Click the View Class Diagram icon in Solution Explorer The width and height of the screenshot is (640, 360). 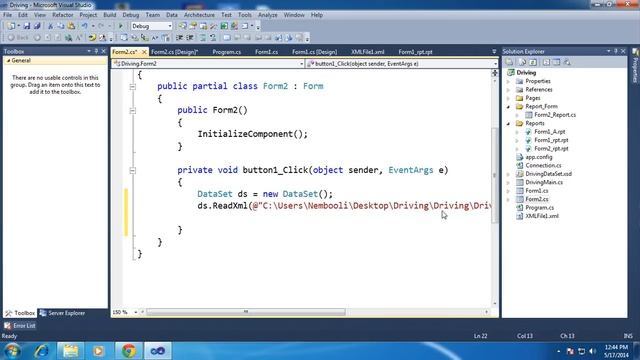pyautogui.click(x=567, y=62)
